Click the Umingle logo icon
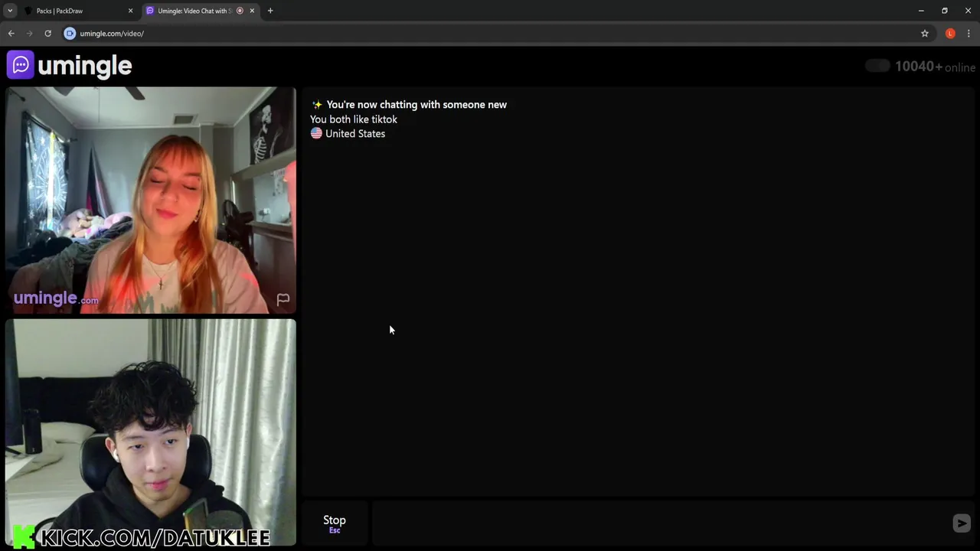980x551 pixels. tap(21, 65)
